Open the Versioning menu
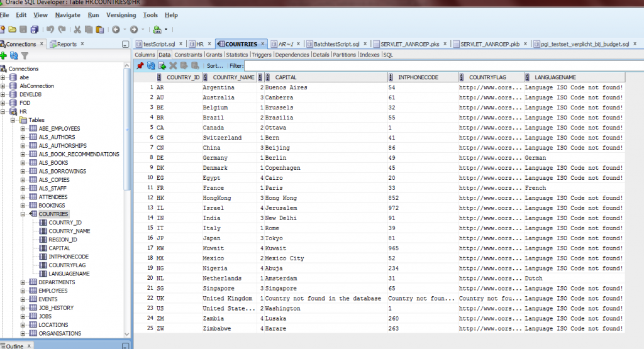The height and width of the screenshot is (349, 644). coord(121,14)
